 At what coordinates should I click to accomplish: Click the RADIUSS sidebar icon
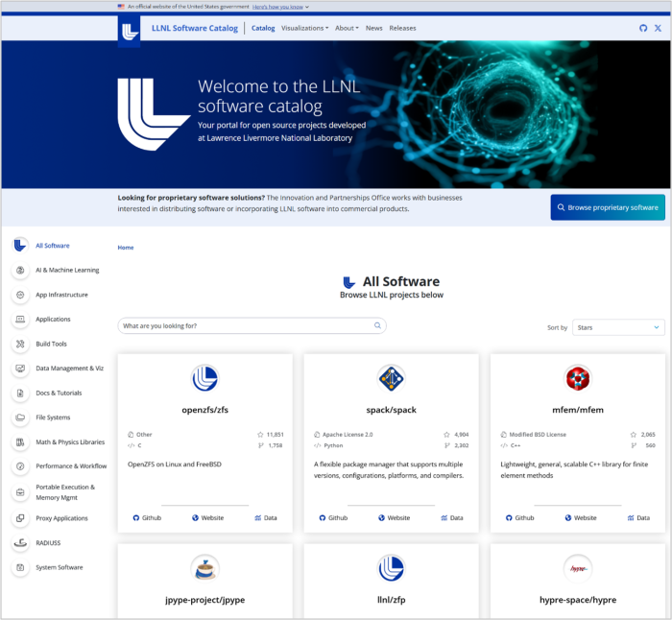point(20,543)
